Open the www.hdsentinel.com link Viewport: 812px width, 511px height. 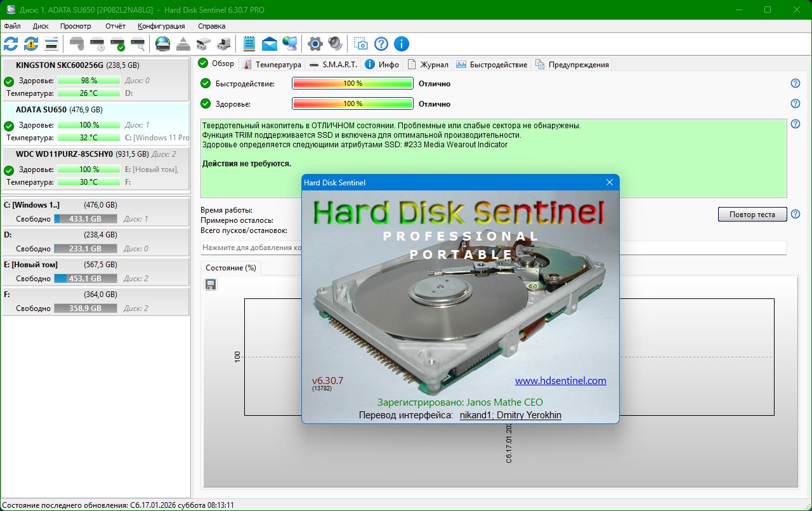point(560,381)
